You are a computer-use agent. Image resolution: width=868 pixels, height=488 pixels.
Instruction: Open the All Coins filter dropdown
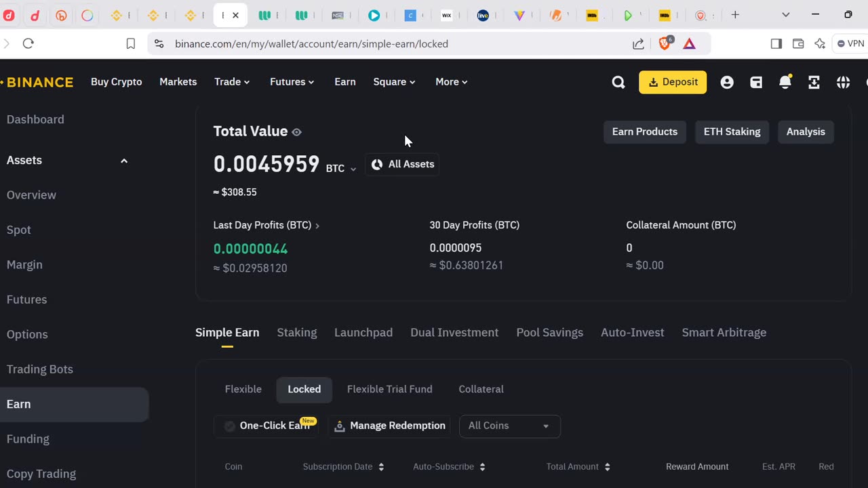[510, 426]
